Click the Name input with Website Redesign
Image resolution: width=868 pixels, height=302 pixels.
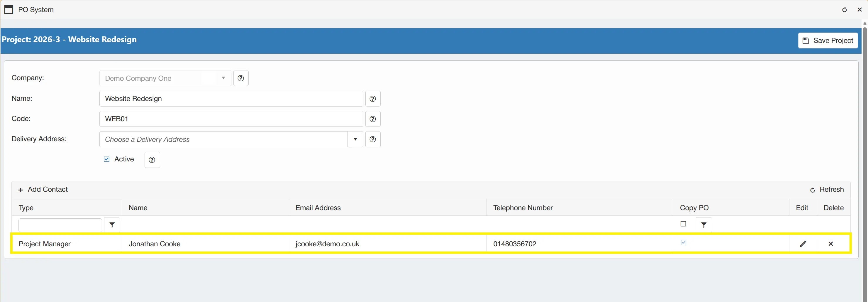231,99
